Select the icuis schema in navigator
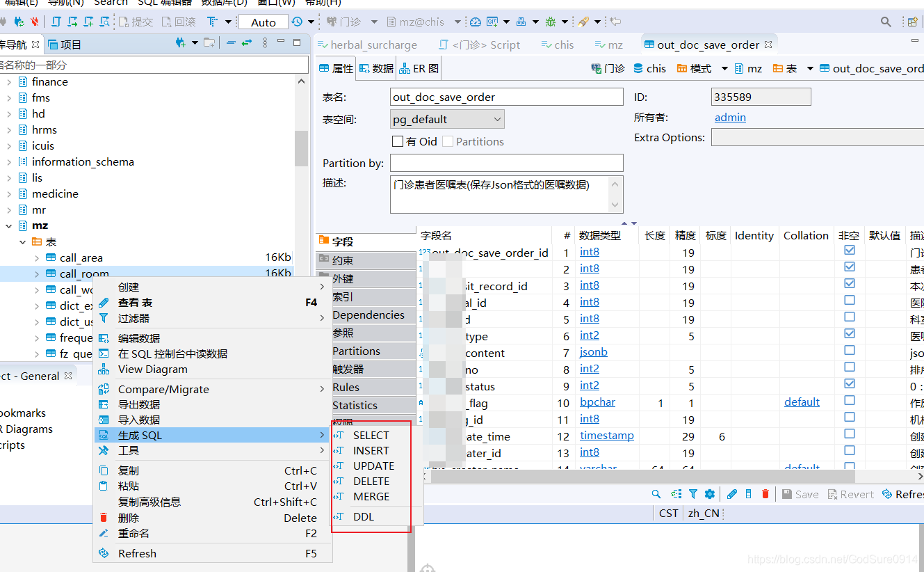 (x=43, y=145)
